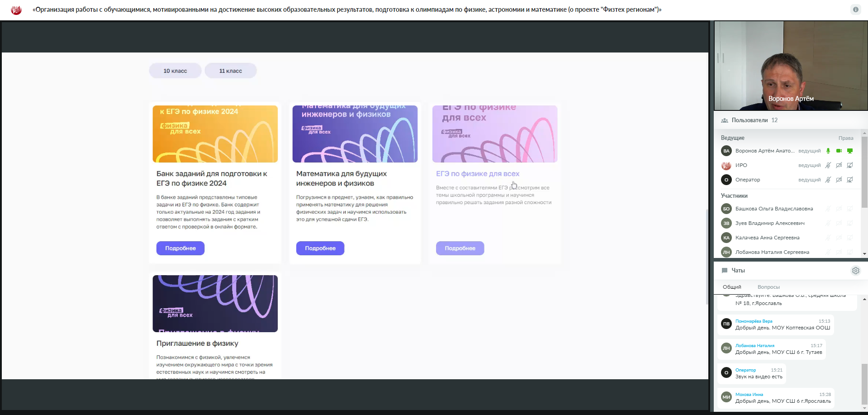Click camera icon for Зуев Владимир Алексеевич
The width and height of the screenshot is (868, 415).
click(x=839, y=224)
